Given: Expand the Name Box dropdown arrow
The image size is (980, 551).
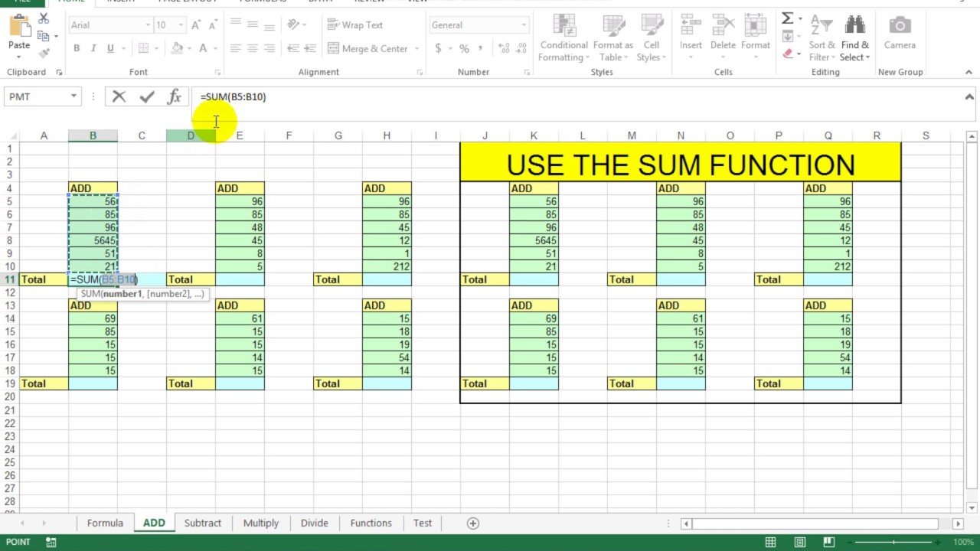Looking at the screenshot, I should (73, 96).
